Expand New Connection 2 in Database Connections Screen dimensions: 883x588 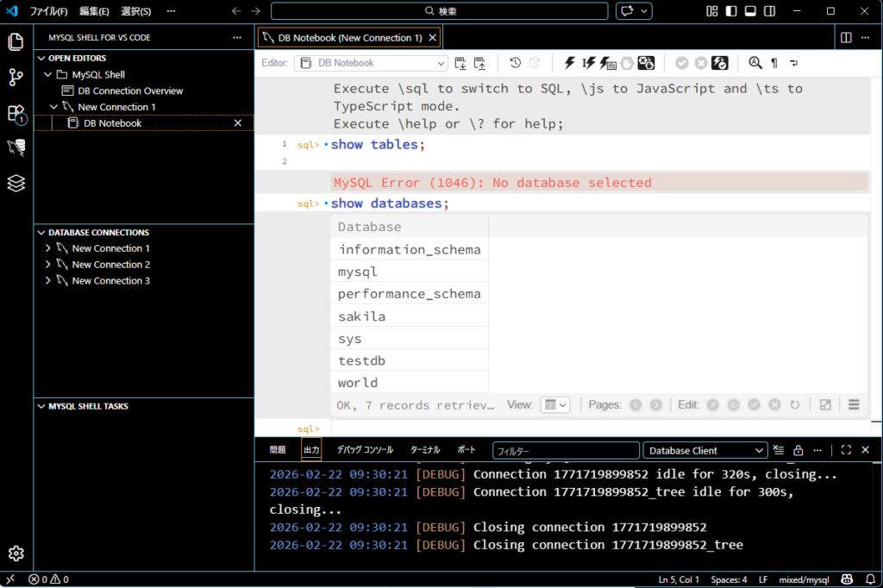pos(48,265)
